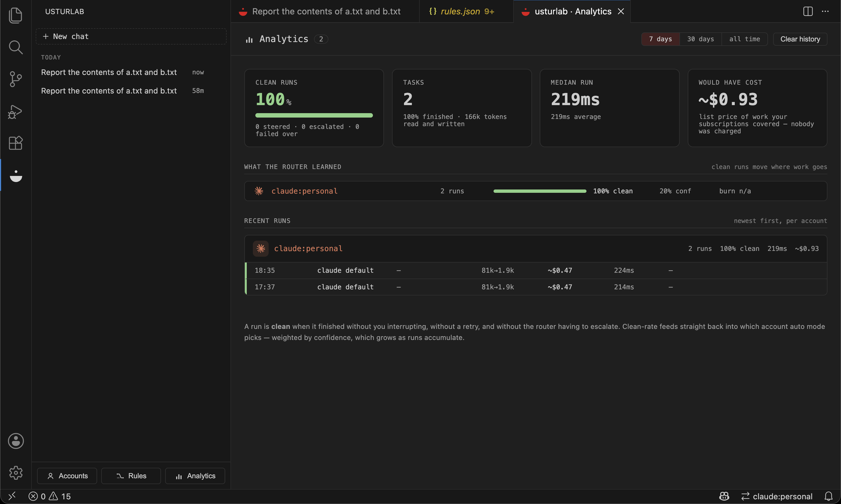Image resolution: width=841 pixels, height=504 pixels.
Task: Click the Tasks card
Action: click(462, 108)
